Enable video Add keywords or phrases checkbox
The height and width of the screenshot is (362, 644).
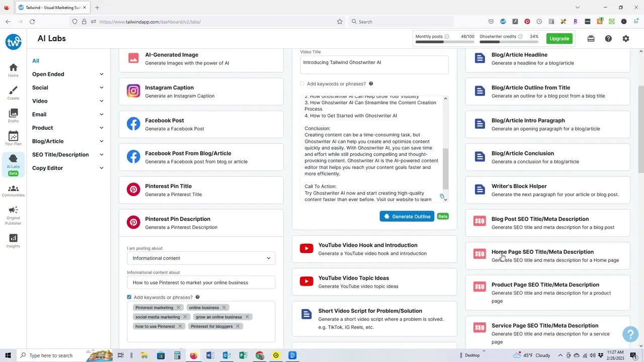(x=302, y=84)
